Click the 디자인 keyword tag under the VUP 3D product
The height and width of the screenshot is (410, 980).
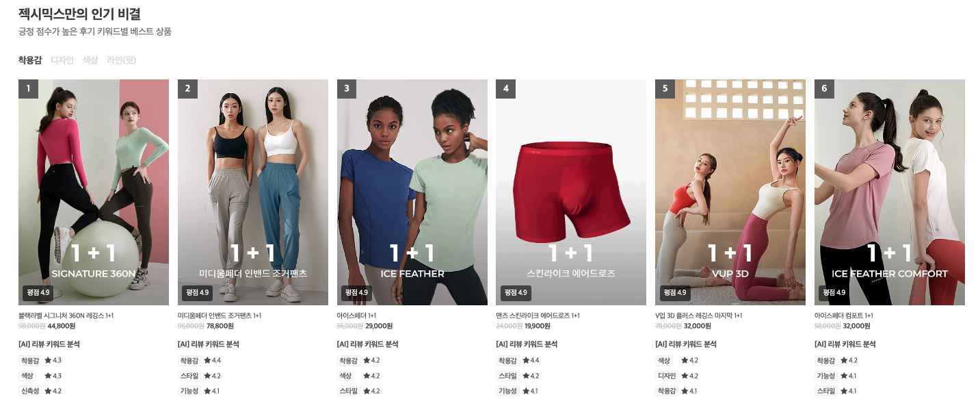[667, 376]
